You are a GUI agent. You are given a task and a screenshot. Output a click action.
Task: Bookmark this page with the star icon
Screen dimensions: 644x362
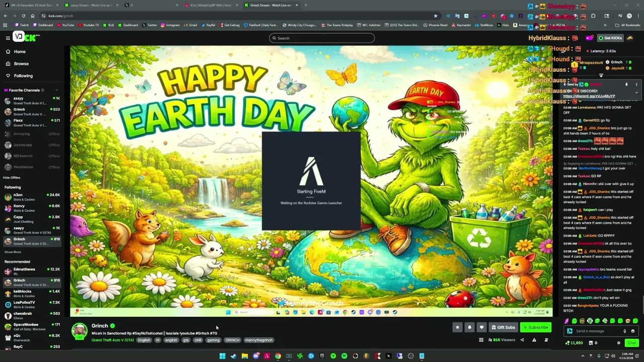click(435, 16)
